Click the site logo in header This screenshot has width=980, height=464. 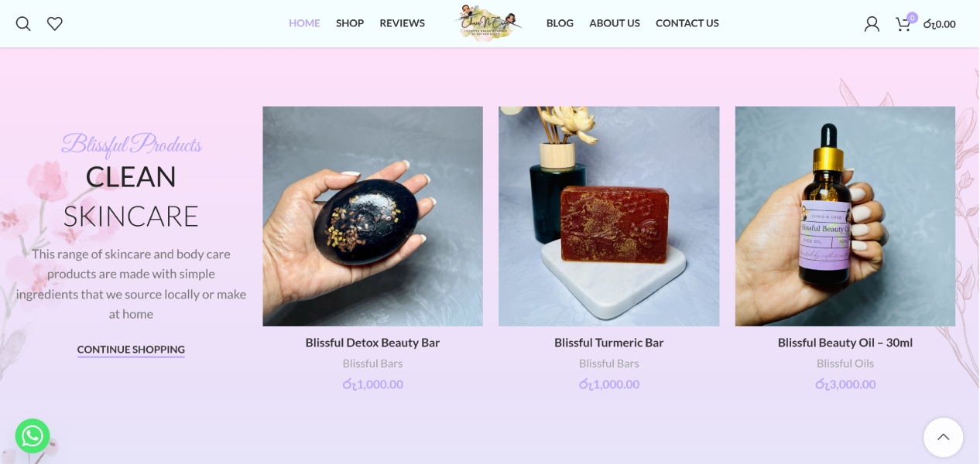pyautogui.click(x=488, y=23)
